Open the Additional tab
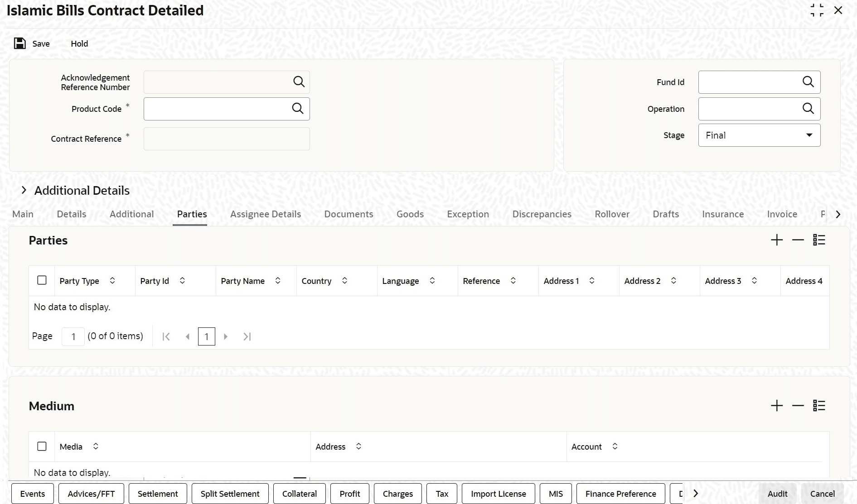The width and height of the screenshot is (857, 504). [131, 214]
